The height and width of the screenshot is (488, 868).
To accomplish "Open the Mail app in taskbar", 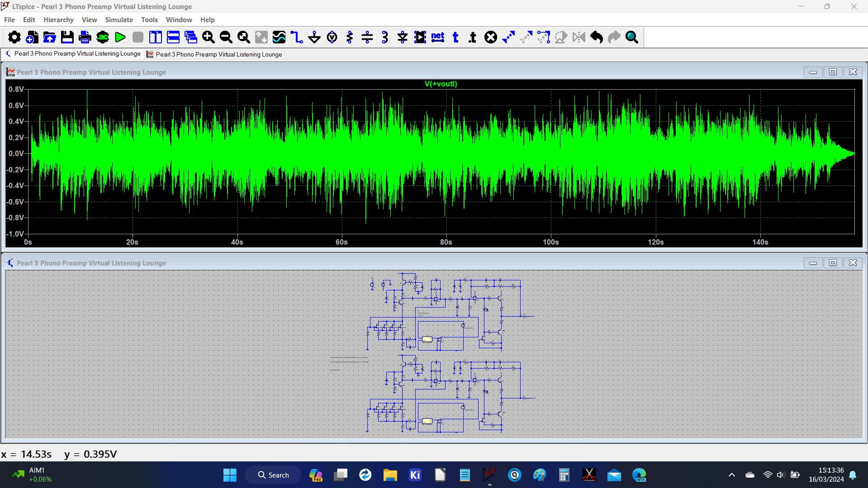I will click(614, 475).
